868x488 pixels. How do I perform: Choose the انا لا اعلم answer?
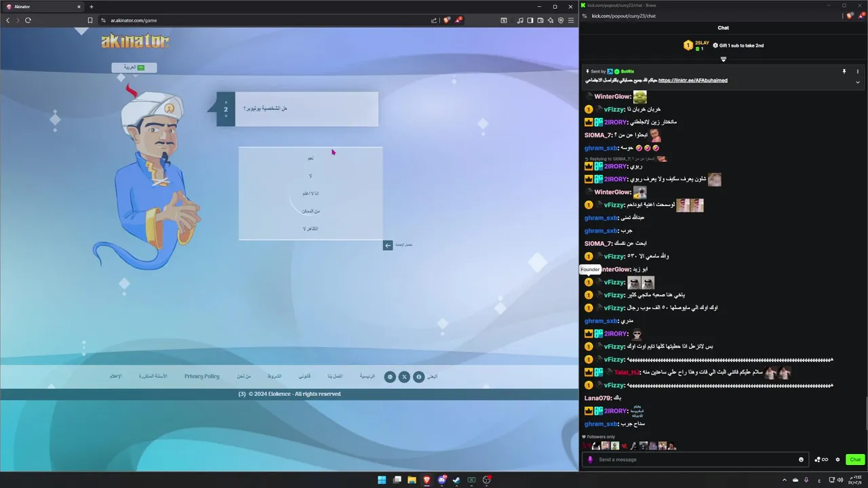click(x=311, y=193)
